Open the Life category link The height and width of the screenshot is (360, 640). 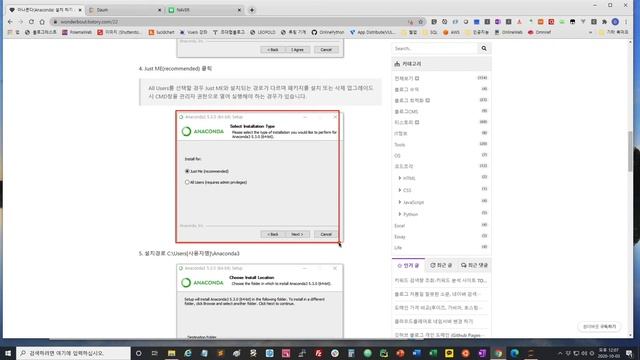coord(398,248)
